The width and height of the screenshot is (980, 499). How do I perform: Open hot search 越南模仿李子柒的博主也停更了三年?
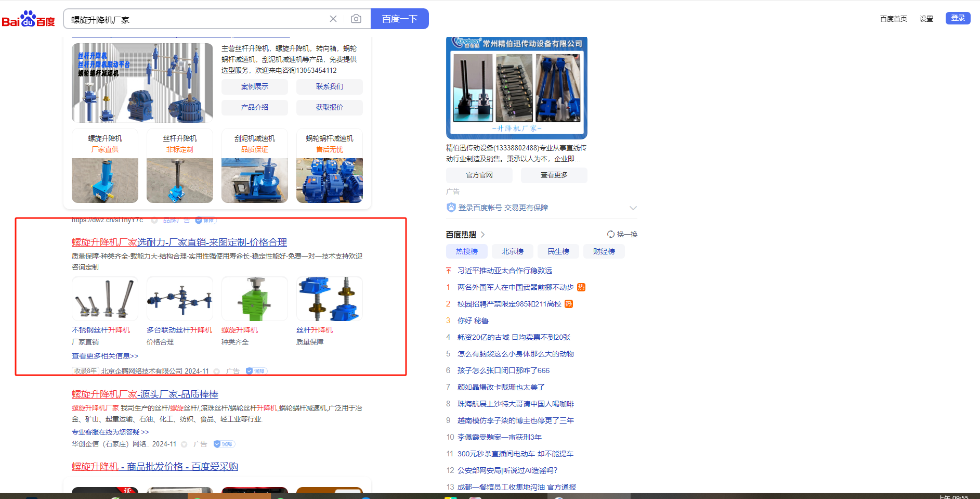(x=516, y=420)
